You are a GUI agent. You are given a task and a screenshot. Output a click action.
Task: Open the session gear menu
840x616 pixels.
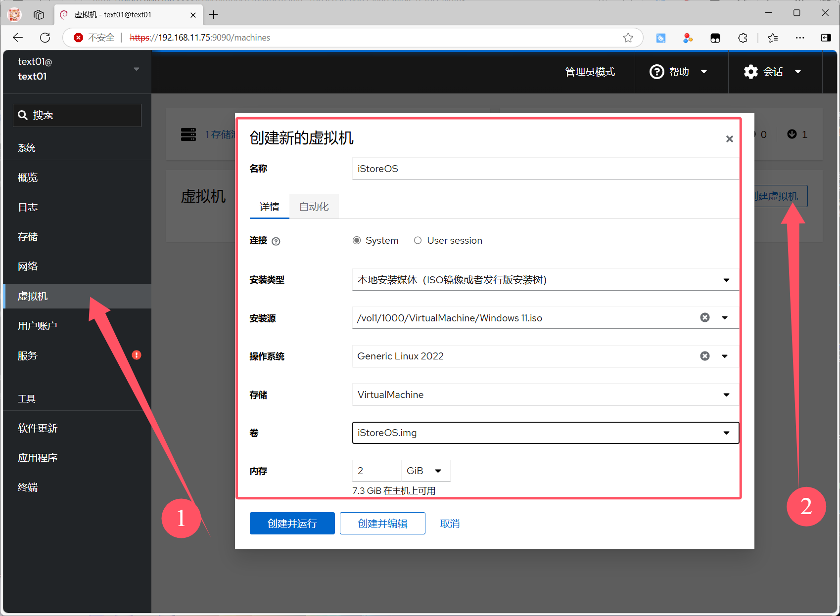click(x=772, y=72)
